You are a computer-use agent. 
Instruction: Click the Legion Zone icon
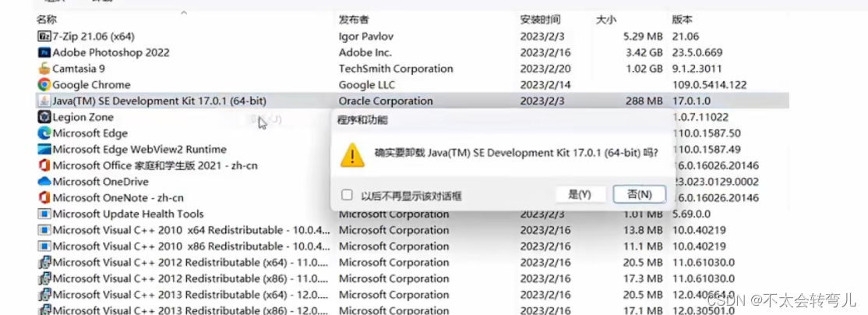point(44,117)
